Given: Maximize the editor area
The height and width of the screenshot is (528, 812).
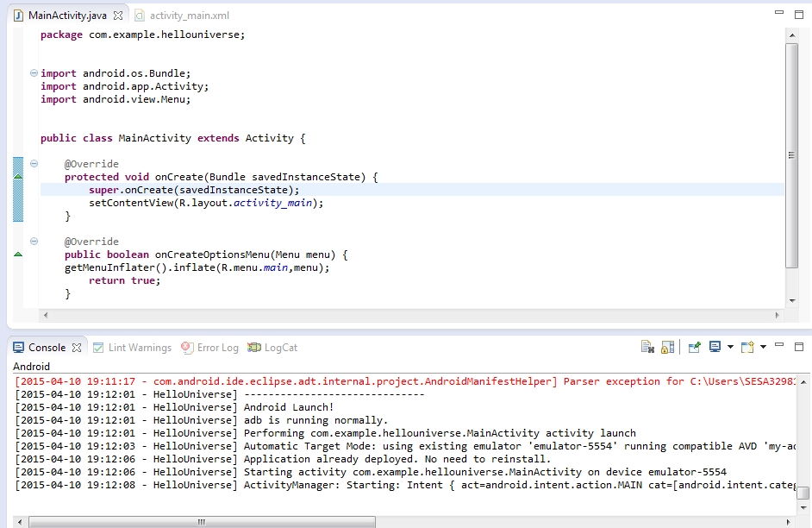Looking at the screenshot, I should coord(799,15).
